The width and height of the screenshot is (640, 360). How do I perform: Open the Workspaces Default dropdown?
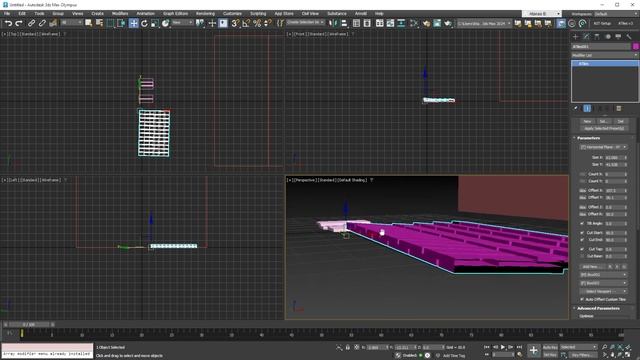tap(616, 14)
